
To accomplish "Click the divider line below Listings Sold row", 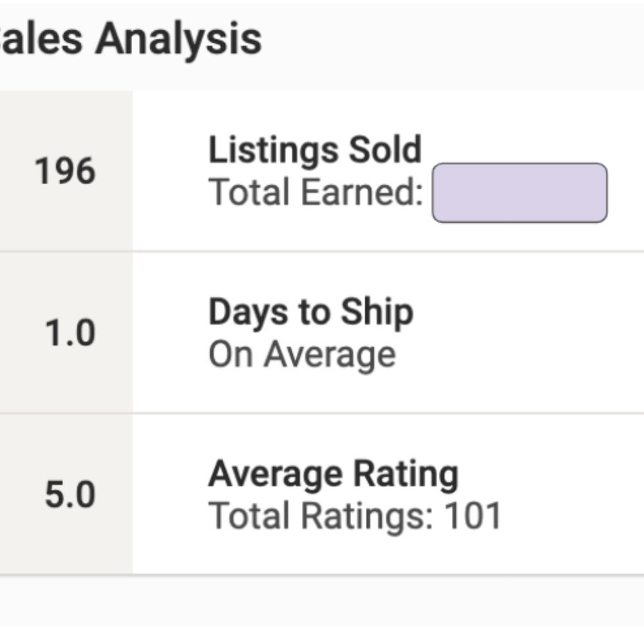I will coord(386,251).
